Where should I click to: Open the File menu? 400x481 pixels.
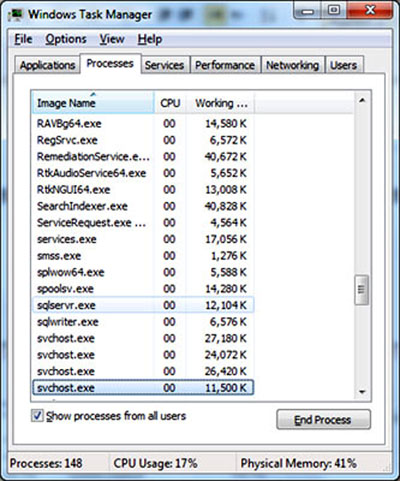(23, 39)
